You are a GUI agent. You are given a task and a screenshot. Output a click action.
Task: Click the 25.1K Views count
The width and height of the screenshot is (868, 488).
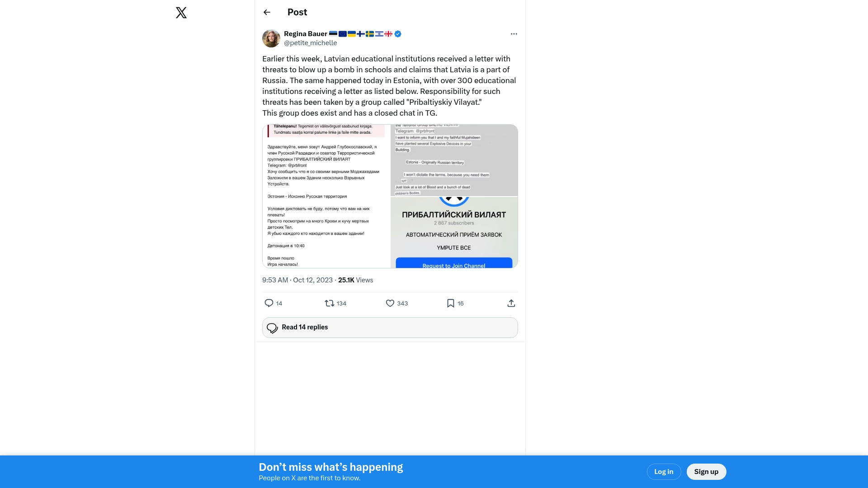click(355, 280)
